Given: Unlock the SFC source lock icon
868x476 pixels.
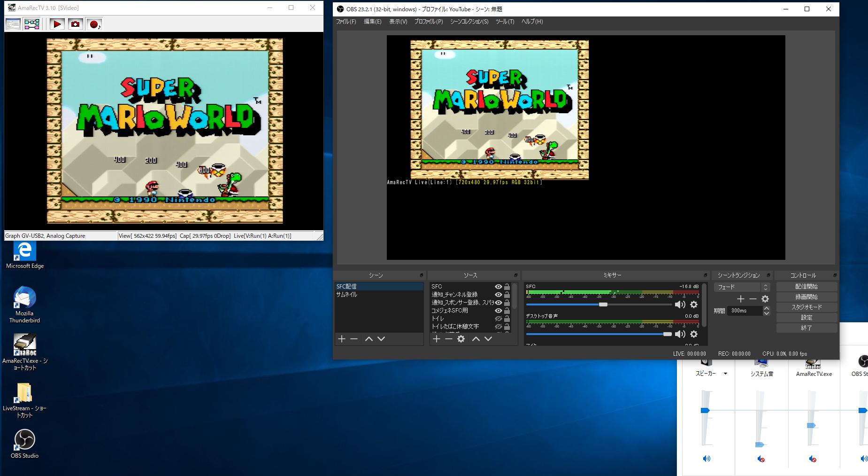Looking at the screenshot, I should 507,287.
